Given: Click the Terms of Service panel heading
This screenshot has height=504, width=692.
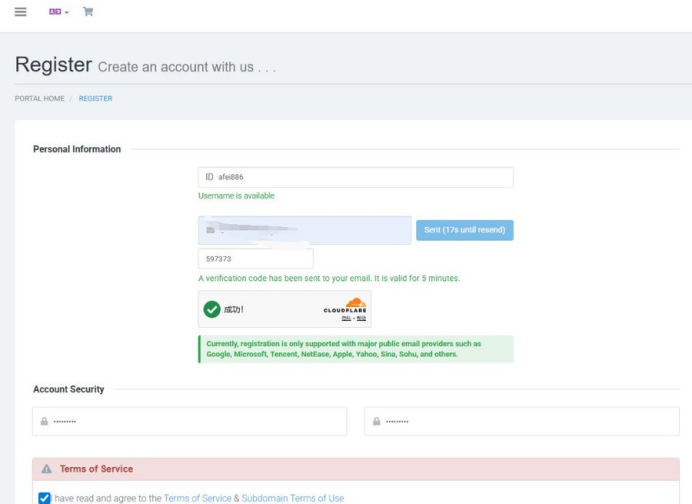Looking at the screenshot, I should (96, 469).
